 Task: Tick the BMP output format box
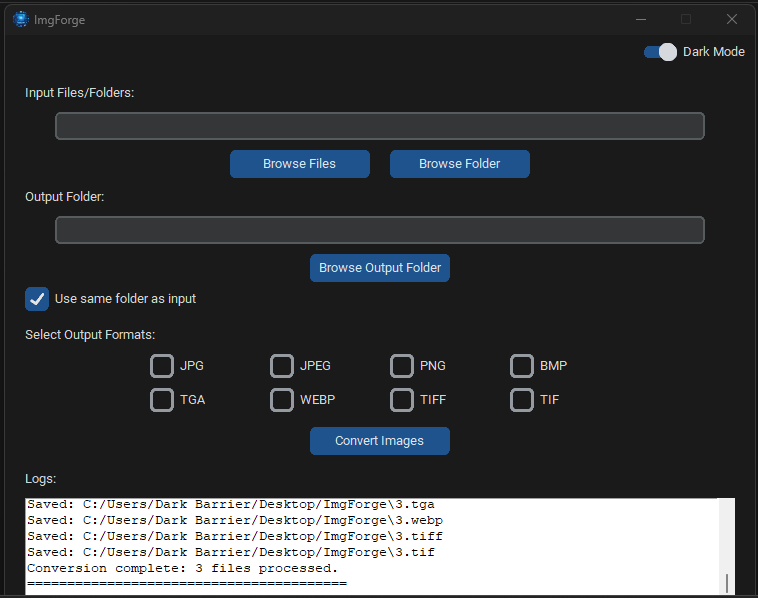[522, 366]
